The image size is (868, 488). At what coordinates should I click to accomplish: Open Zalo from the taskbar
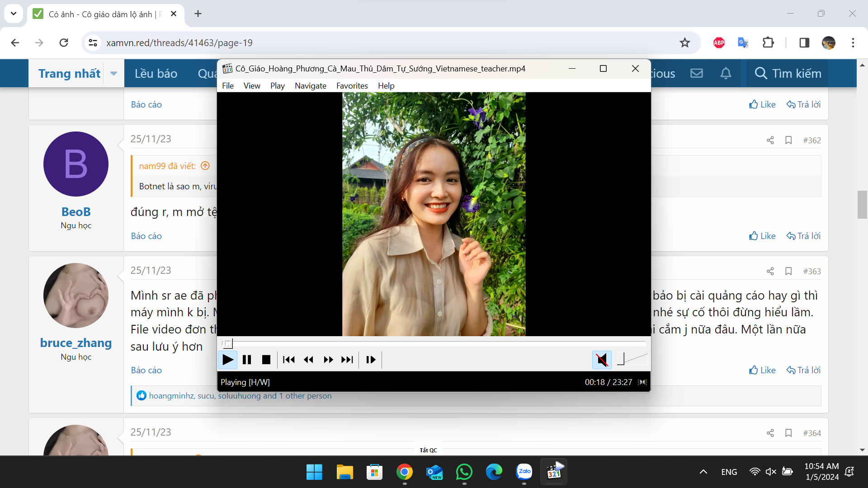(x=524, y=472)
